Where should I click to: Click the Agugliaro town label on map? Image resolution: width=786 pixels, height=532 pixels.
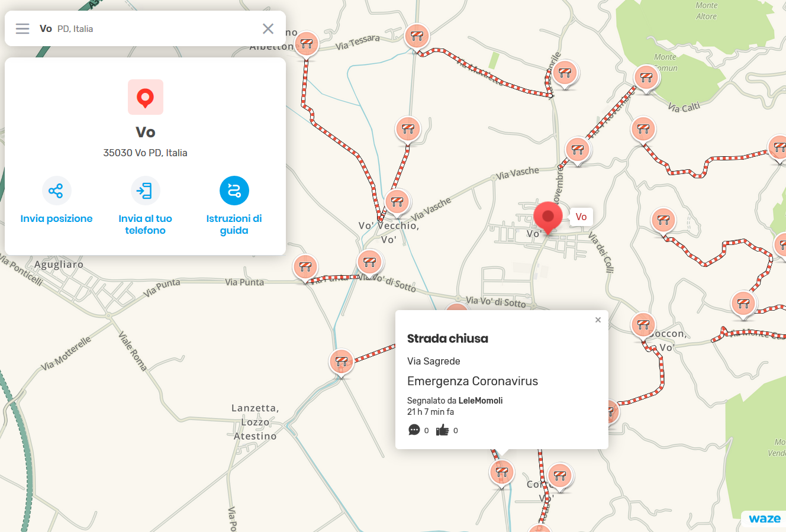pos(59,265)
